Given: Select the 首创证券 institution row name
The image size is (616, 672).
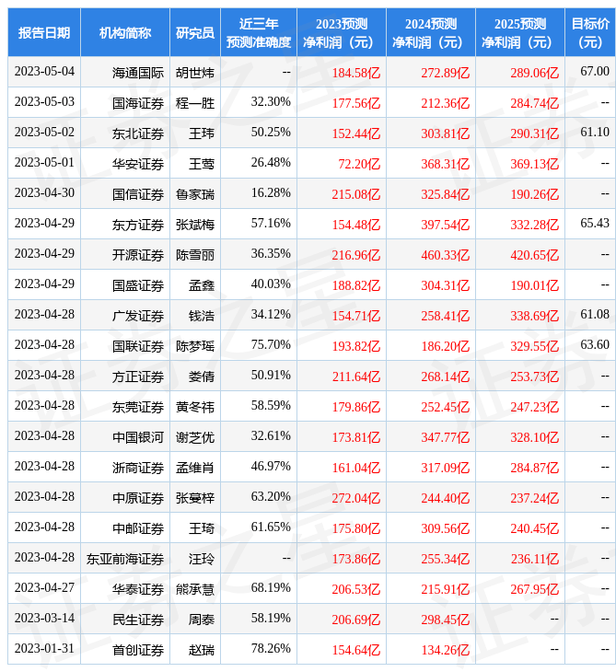Looking at the screenshot, I should 138,650.
